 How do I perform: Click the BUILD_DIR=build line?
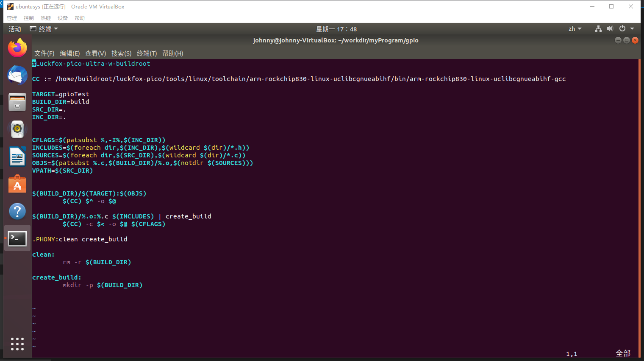[61, 102]
